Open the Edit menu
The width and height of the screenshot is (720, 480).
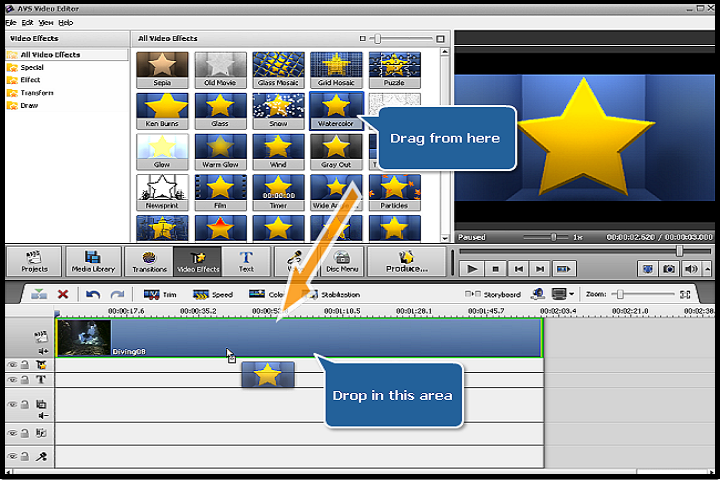coord(27,22)
